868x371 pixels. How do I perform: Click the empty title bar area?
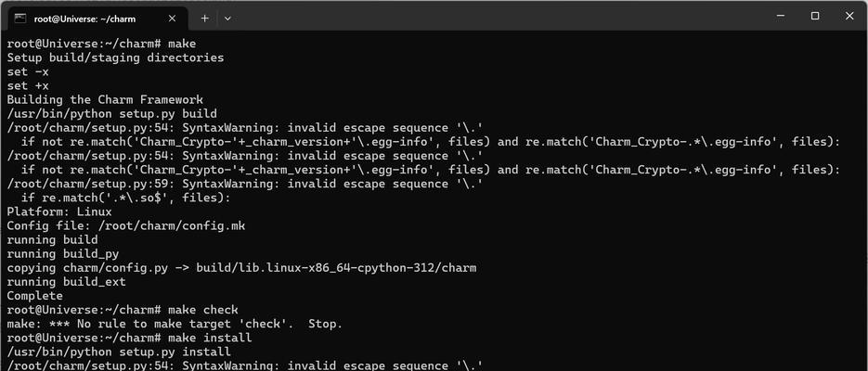[x=499, y=16]
